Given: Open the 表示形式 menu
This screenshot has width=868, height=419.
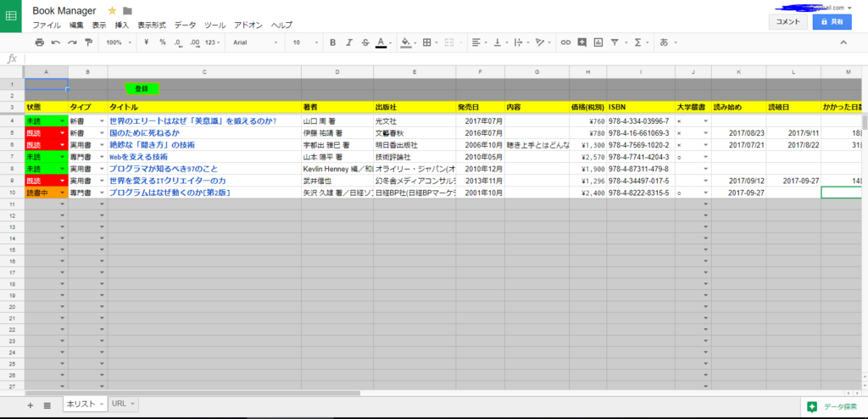Looking at the screenshot, I should pyautogui.click(x=152, y=25).
